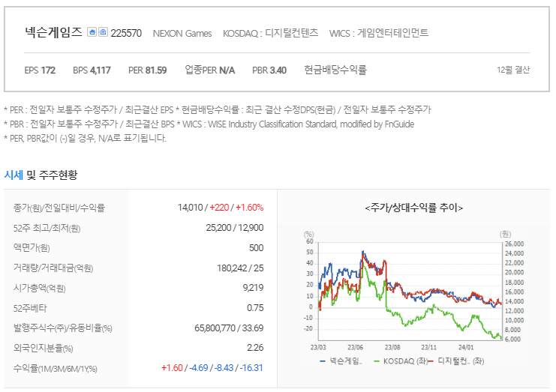
Task: Click the 시가총액 row label
Action: pos(39,289)
